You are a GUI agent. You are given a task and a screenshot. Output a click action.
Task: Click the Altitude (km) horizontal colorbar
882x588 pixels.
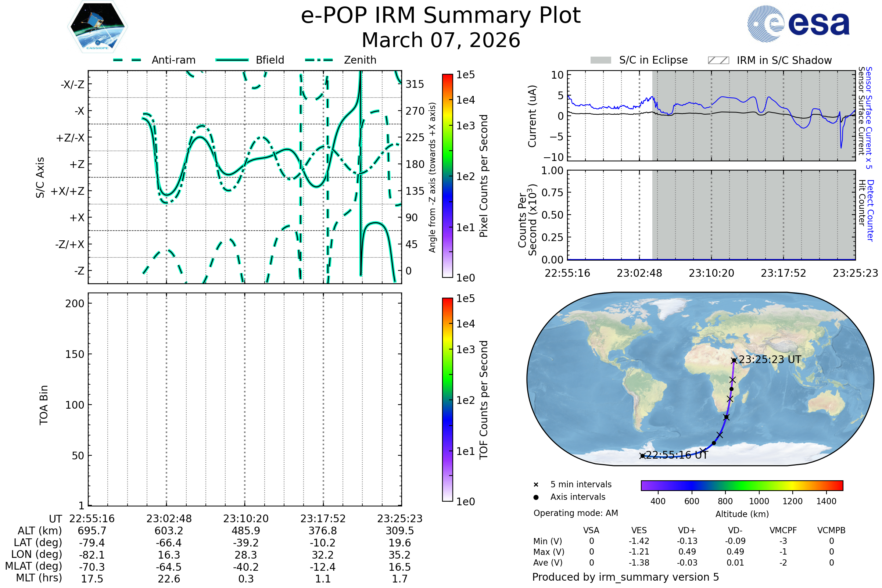point(742,485)
